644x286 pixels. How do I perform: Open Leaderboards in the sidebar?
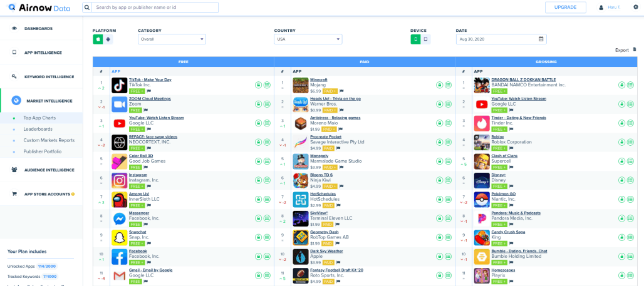pos(38,129)
